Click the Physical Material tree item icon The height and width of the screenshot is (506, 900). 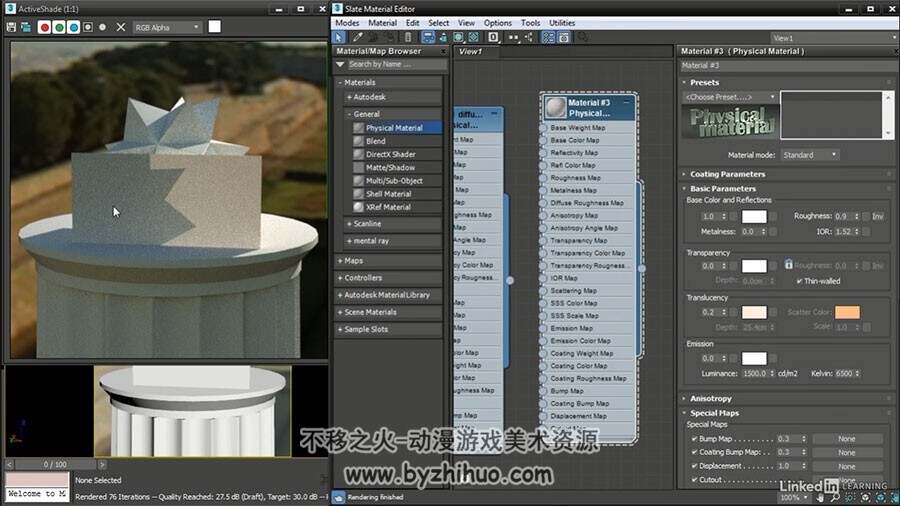tap(358, 128)
